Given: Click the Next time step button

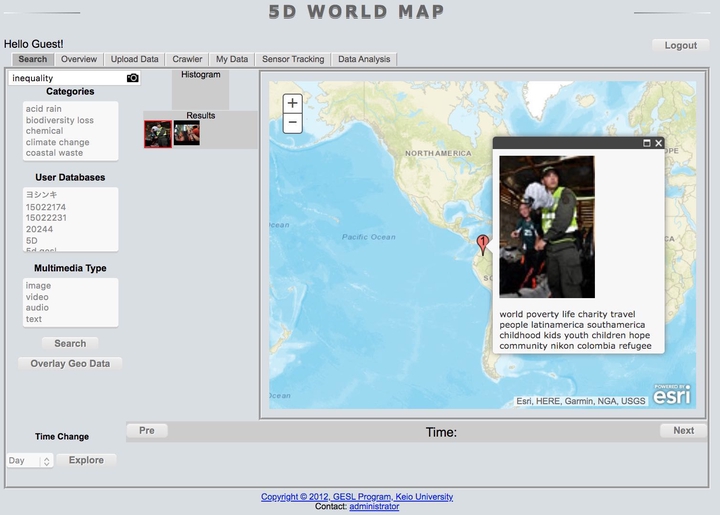Looking at the screenshot, I should point(683,431).
